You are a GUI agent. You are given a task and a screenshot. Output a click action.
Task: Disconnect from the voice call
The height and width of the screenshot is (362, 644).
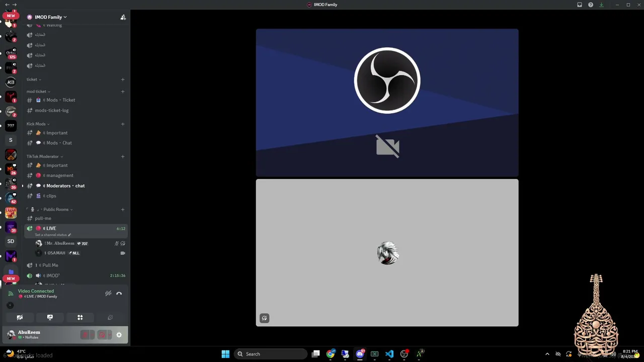click(119, 294)
